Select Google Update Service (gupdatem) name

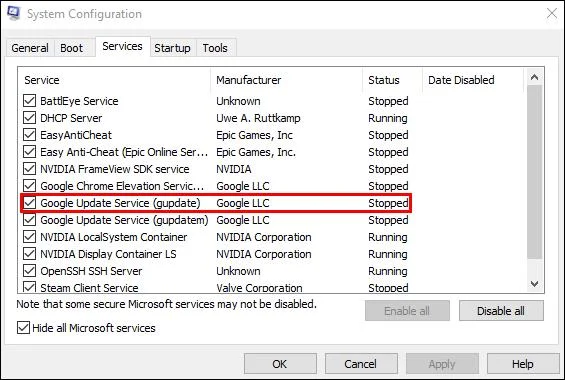point(124,220)
